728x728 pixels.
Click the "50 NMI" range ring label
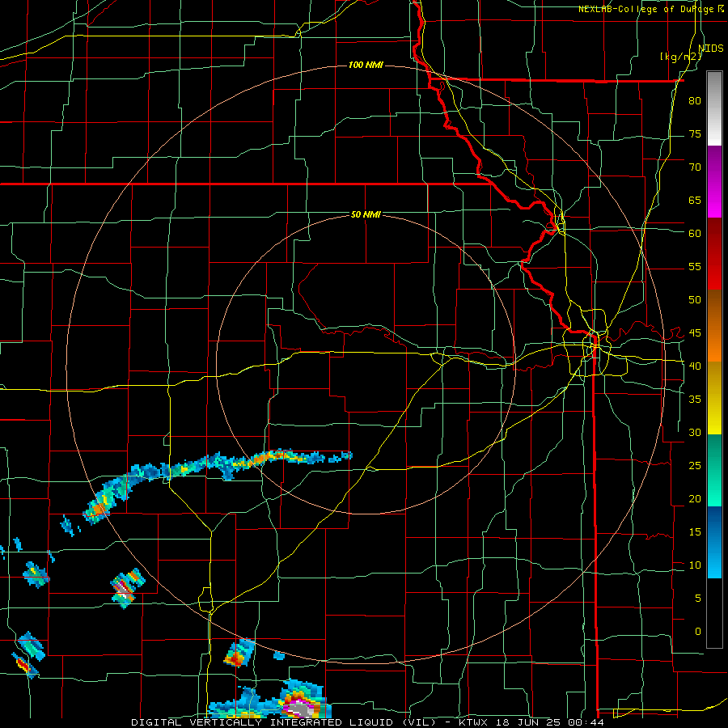pyautogui.click(x=366, y=214)
